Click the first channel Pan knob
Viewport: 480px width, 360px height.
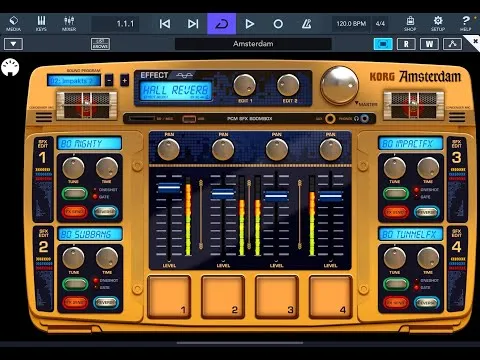point(169,149)
